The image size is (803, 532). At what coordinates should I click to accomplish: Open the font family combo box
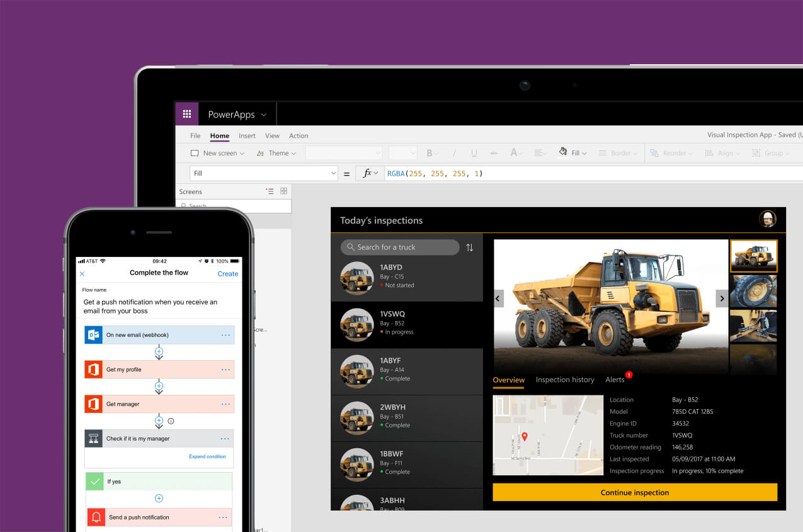[x=344, y=153]
